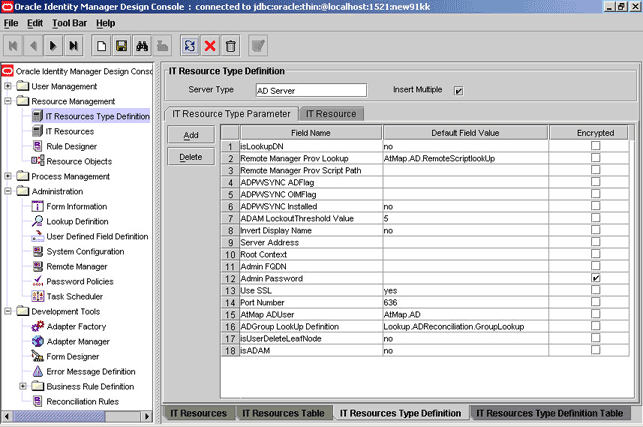The height and width of the screenshot is (427, 643).
Task: Go to the first record toolbar icon
Action: 13,46
